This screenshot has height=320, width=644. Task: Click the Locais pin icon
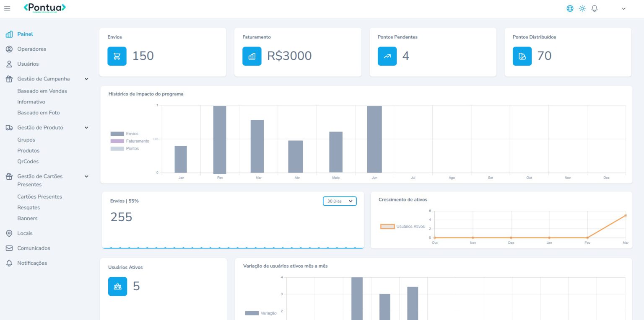tap(9, 233)
